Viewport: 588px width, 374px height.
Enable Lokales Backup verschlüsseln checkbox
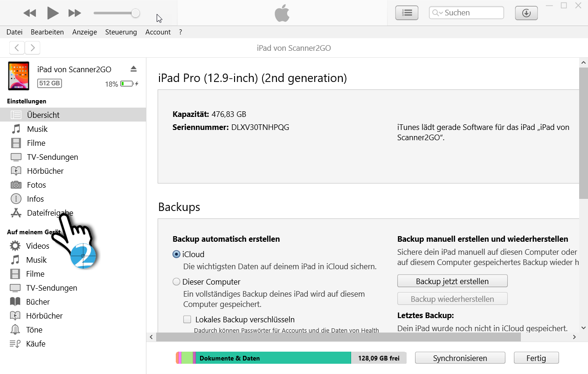coord(187,320)
